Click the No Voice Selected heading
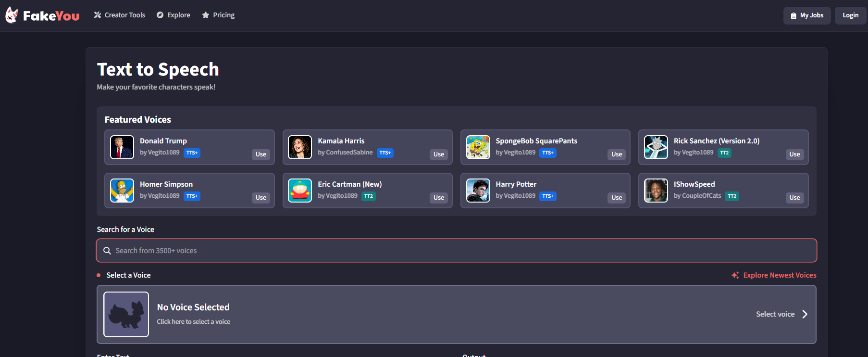 [193, 307]
